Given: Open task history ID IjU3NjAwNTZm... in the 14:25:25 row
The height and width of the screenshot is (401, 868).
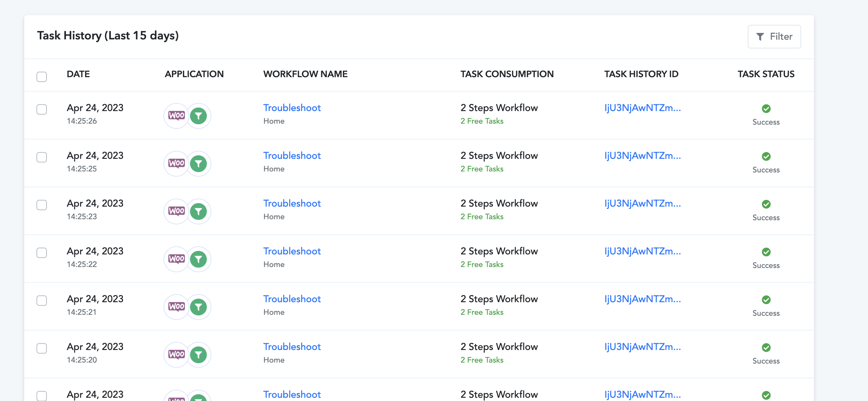Looking at the screenshot, I should pyautogui.click(x=642, y=156).
